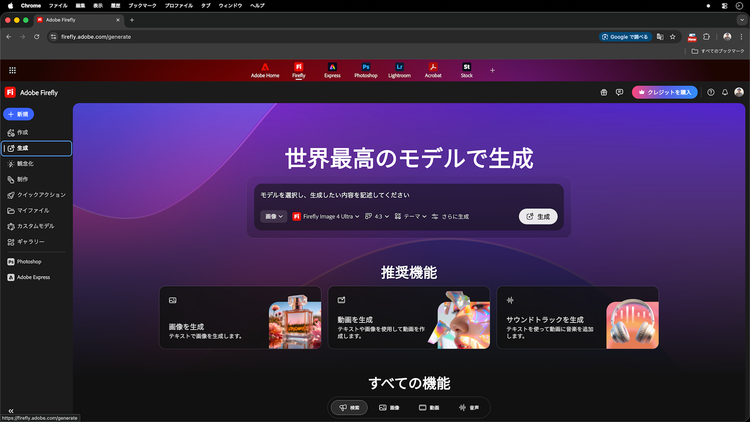Image resolution: width=750 pixels, height=422 pixels.
Task: Open Photoshop from the top app bar
Action: [x=366, y=69]
